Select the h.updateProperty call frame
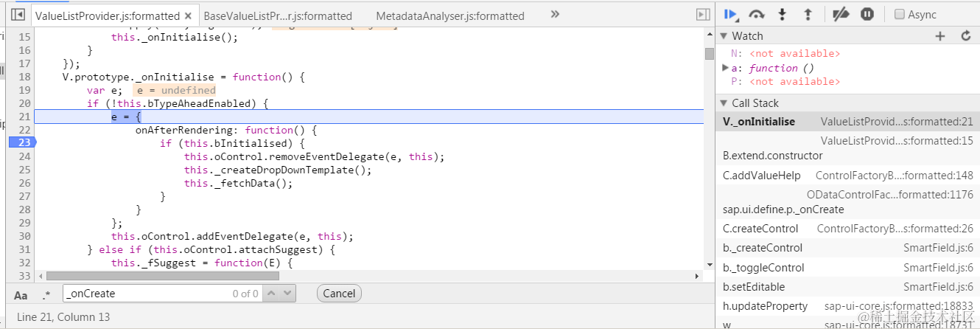The image size is (980, 329). coord(847,306)
